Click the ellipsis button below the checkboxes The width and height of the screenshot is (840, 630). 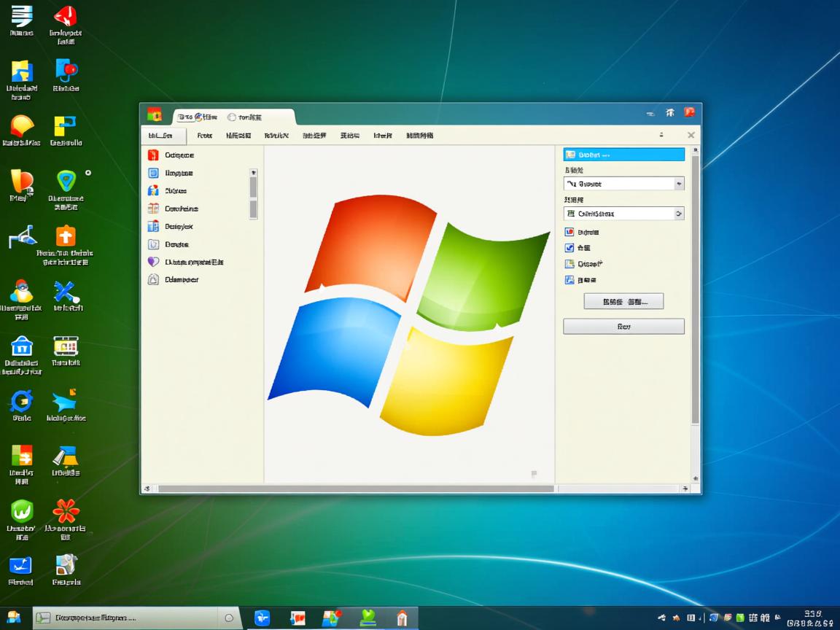point(623,301)
